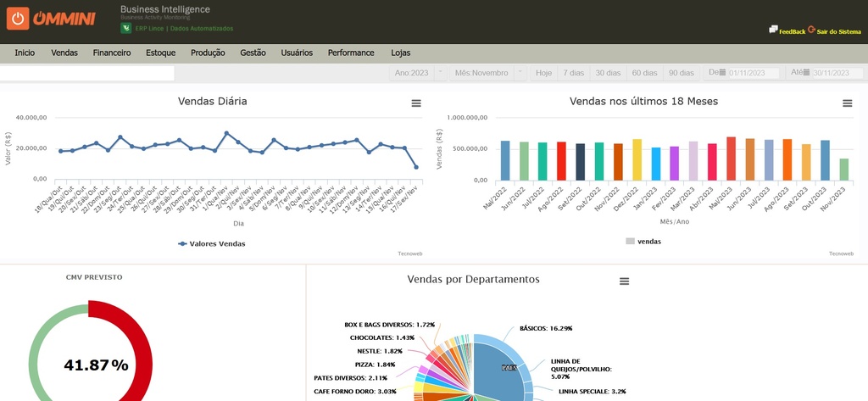The width and height of the screenshot is (868, 401).
Task: Click the Tecnoweb credit under Vendas Diária
Action: 410,253
